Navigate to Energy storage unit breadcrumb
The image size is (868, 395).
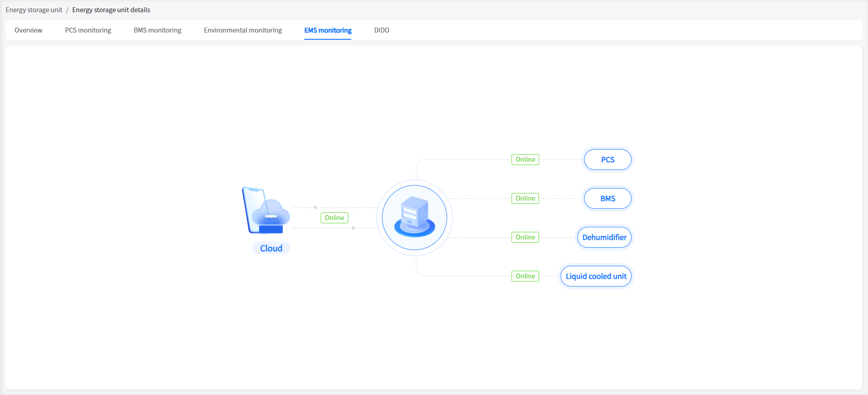(x=34, y=10)
